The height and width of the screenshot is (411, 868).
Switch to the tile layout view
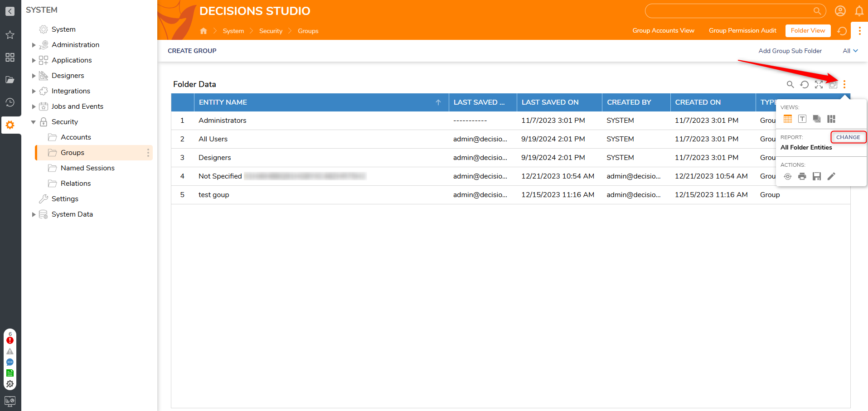tap(831, 119)
